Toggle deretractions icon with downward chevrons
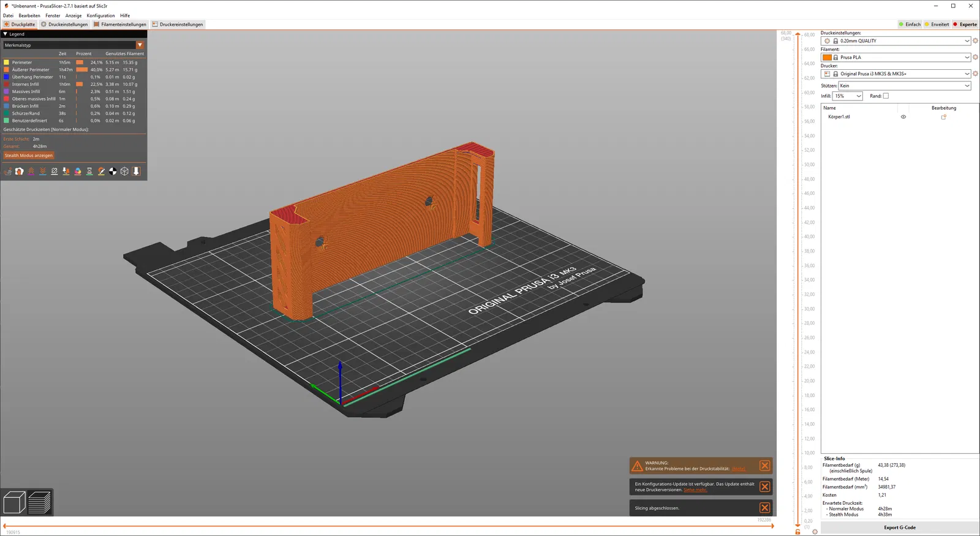This screenshot has width=980, height=536. point(43,172)
